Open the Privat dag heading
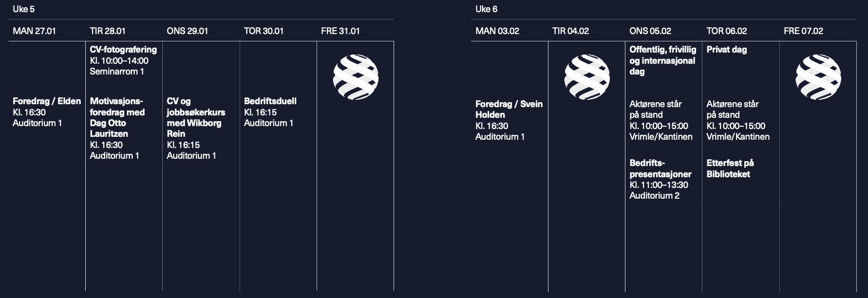This screenshot has width=868, height=298. pos(726,49)
